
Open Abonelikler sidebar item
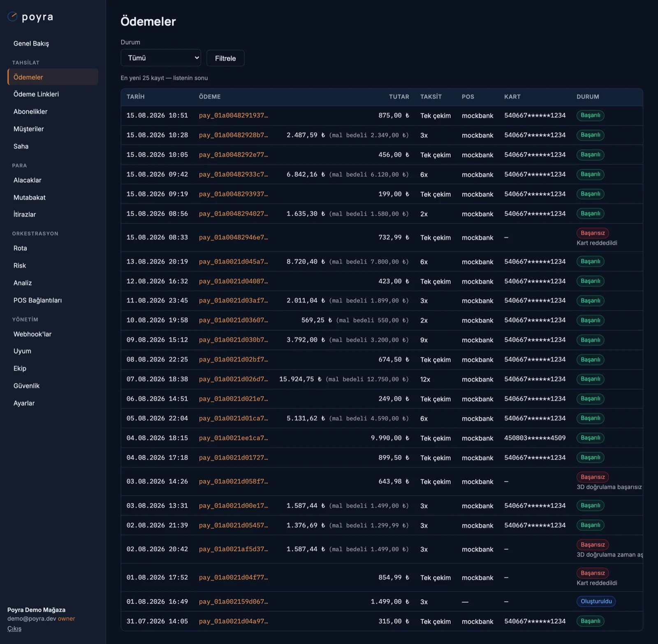click(x=30, y=112)
